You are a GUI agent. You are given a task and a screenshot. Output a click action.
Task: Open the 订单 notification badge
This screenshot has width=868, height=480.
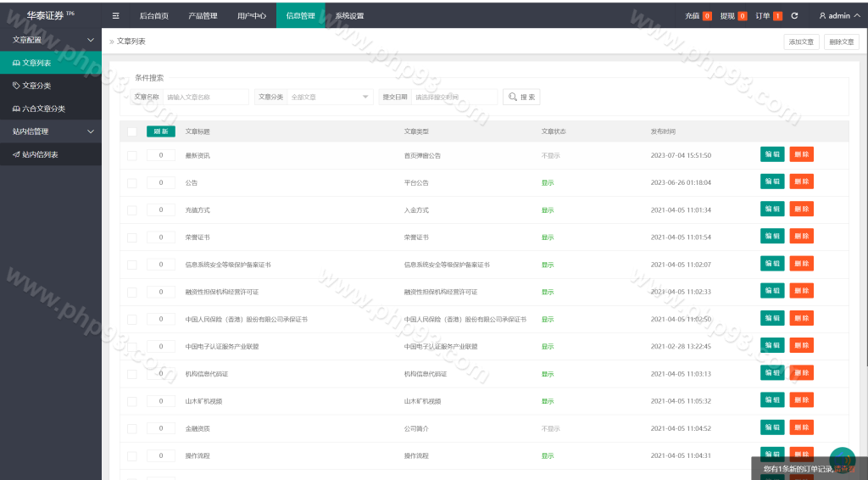pyautogui.click(x=769, y=15)
